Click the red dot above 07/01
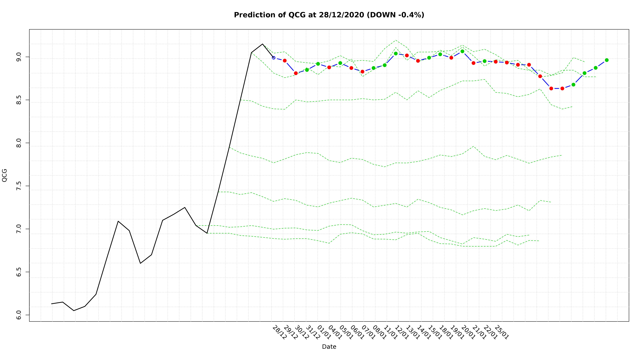The width and height of the screenshot is (644, 358). pyautogui.click(x=362, y=72)
